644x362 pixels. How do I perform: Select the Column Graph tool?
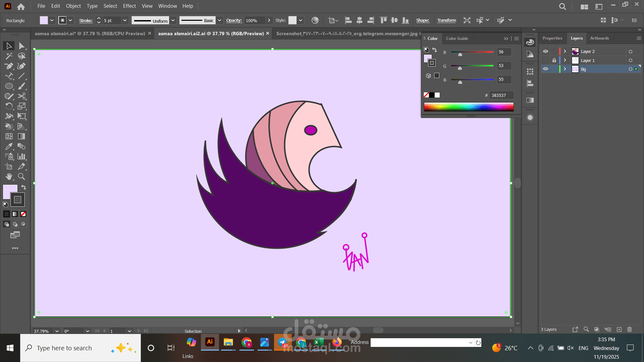coord(21,156)
